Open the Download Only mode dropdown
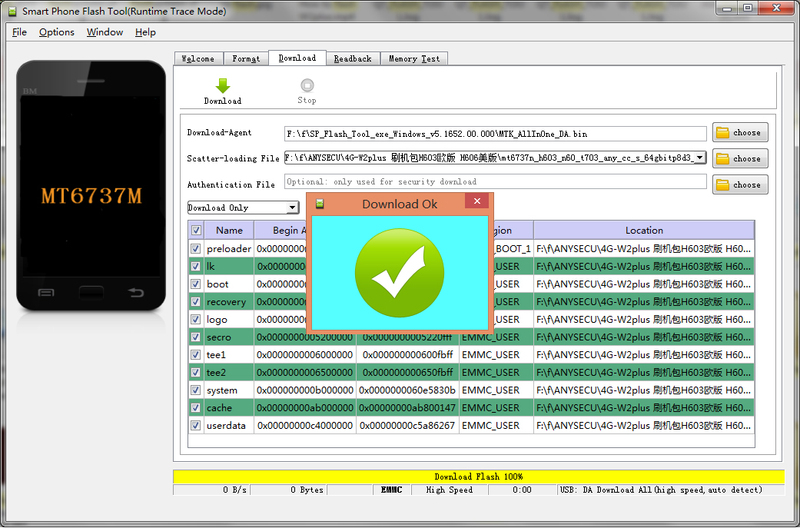Image resolution: width=800 pixels, height=528 pixels. [243, 208]
